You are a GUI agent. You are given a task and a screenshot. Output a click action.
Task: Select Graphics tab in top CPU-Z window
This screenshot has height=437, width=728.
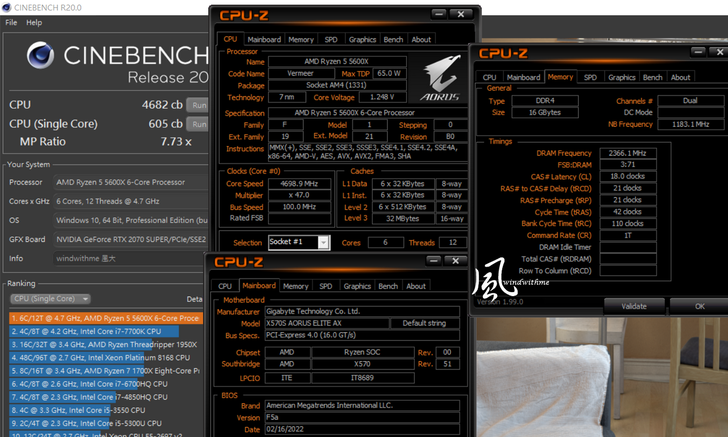point(362,40)
